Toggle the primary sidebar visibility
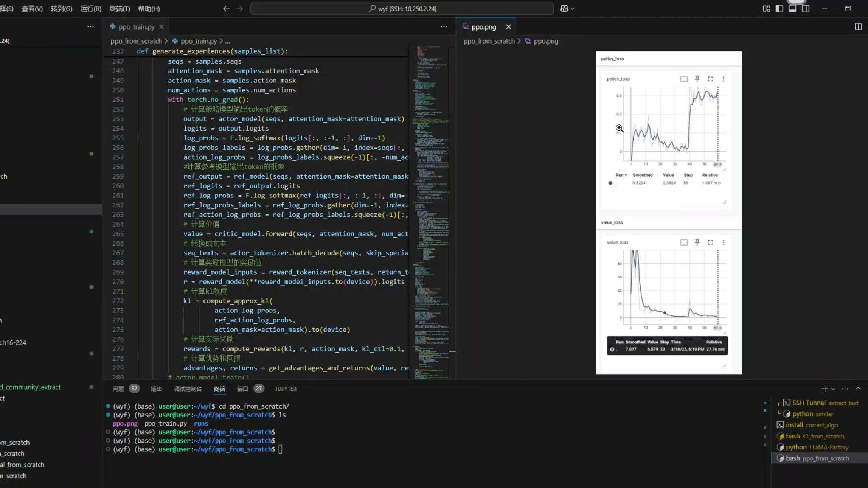 point(779,9)
